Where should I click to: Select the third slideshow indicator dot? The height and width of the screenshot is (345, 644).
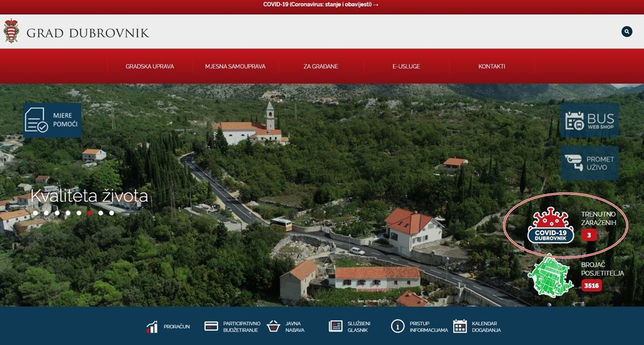point(57,213)
